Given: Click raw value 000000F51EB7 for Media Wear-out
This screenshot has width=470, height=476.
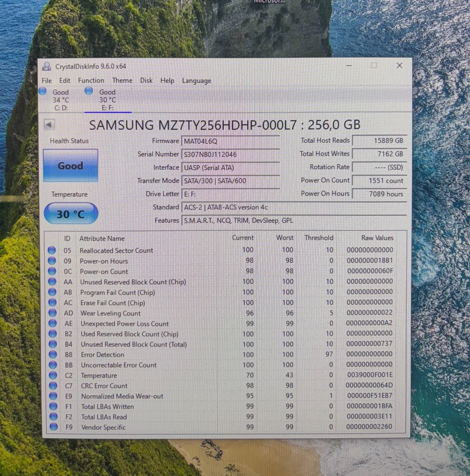Looking at the screenshot, I should click(x=370, y=396).
